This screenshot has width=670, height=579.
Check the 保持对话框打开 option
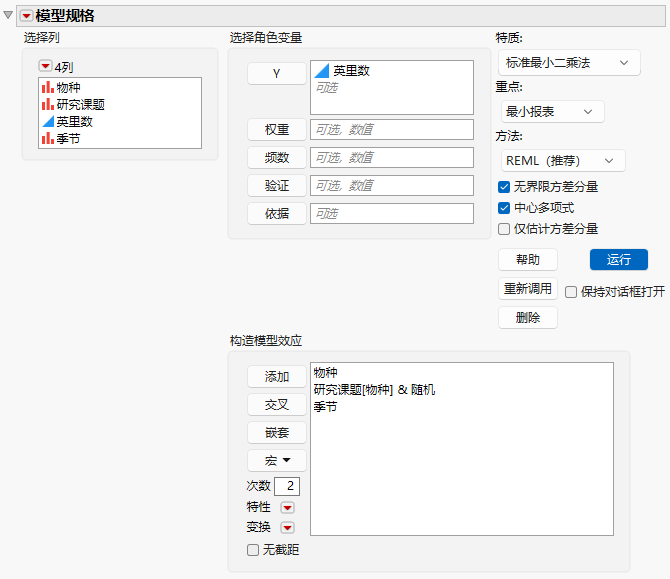click(x=571, y=292)
